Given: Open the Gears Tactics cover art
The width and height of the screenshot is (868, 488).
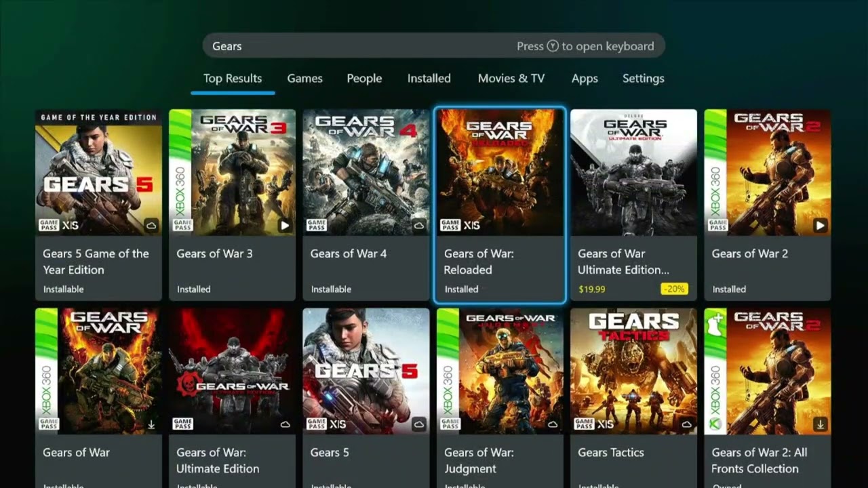Looking at the screenshot, I should coord(633,371).
